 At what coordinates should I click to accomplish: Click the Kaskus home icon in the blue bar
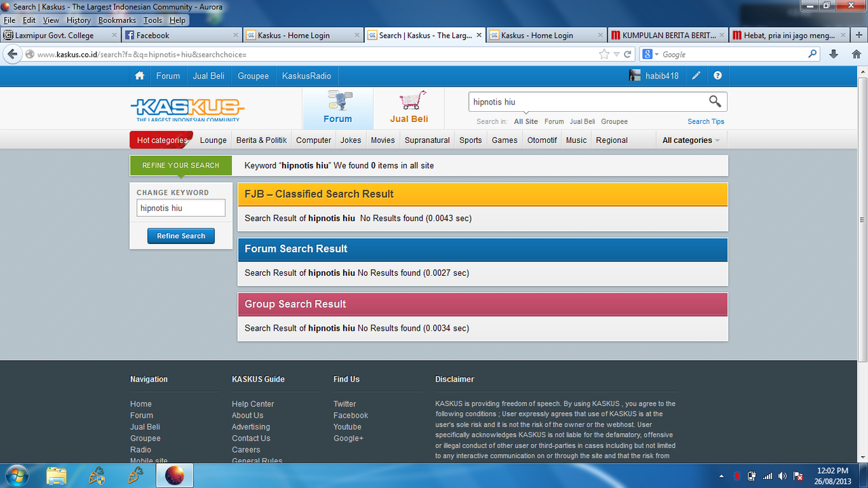point(140,76)
